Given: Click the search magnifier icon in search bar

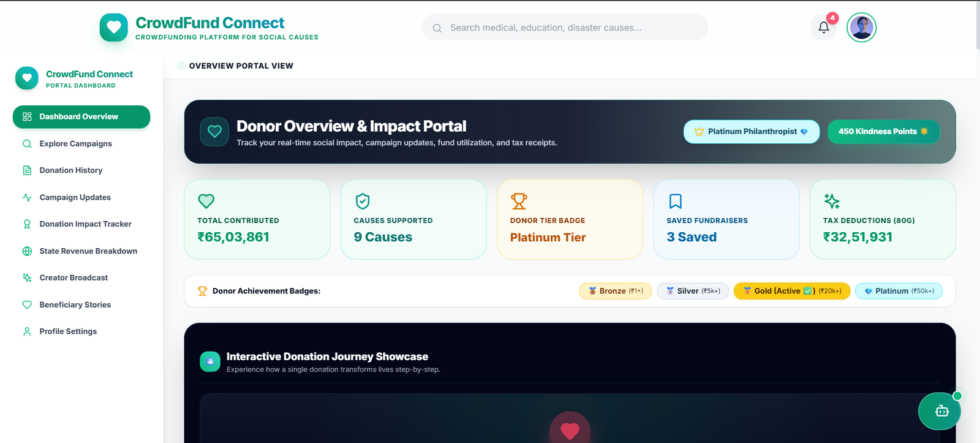Looking at the screenshot, I should click(437, 28).
